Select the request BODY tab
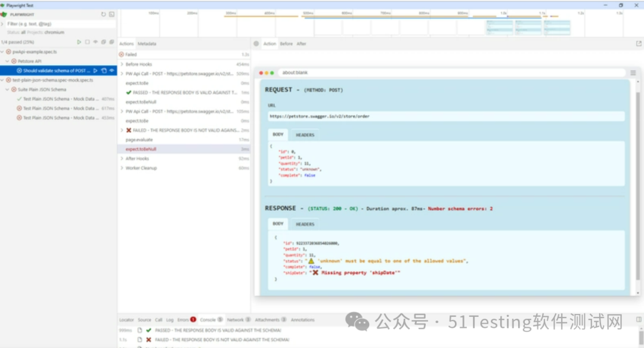Image resolution: width=644 pixels, height=348 pixels. (278, 134)
